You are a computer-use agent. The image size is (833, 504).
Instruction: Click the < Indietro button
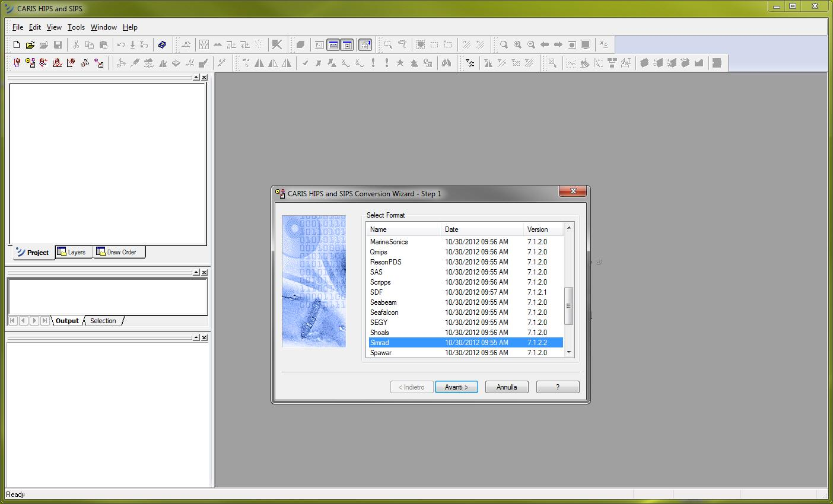pos(412,387)
